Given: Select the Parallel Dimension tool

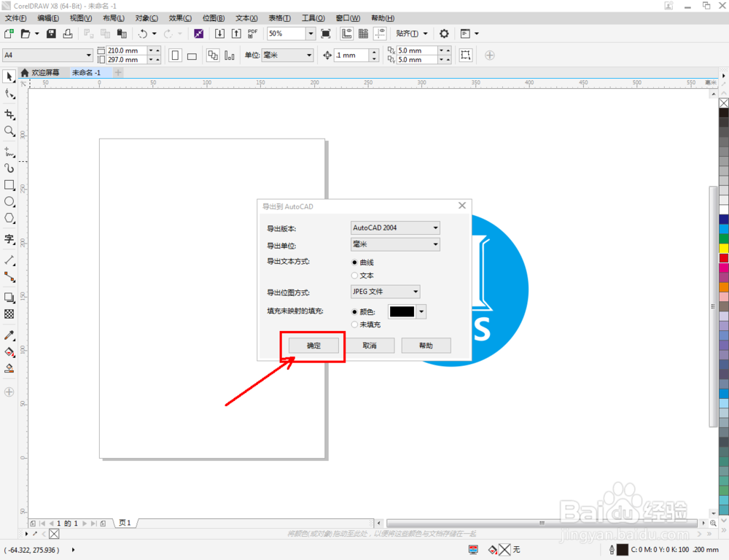Looking at the screenshot, I should pyautogui.click(x=9, y=260).
